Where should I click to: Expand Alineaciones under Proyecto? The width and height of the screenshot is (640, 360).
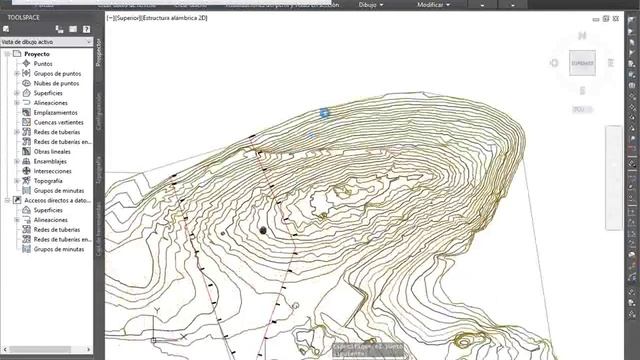(x=17, y=103)
